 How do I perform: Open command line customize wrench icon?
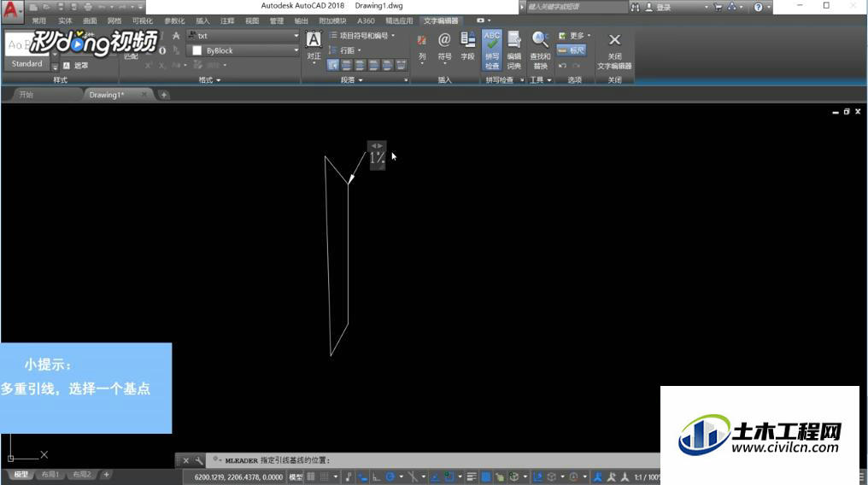tap(199, 460)
